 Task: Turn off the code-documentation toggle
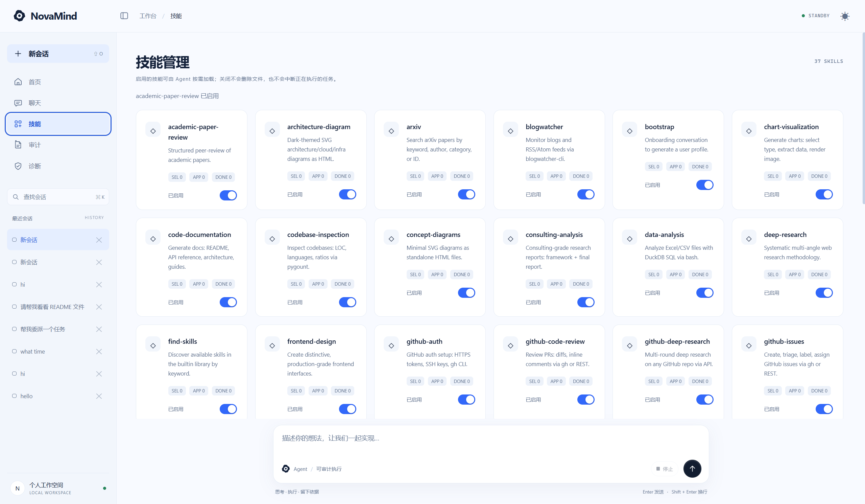(228, 302)
